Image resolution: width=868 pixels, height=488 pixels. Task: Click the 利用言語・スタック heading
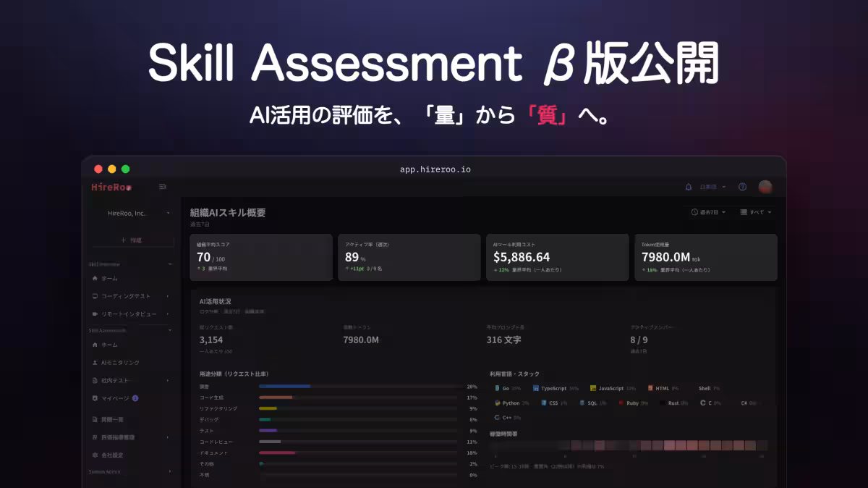tap(514, 374)
